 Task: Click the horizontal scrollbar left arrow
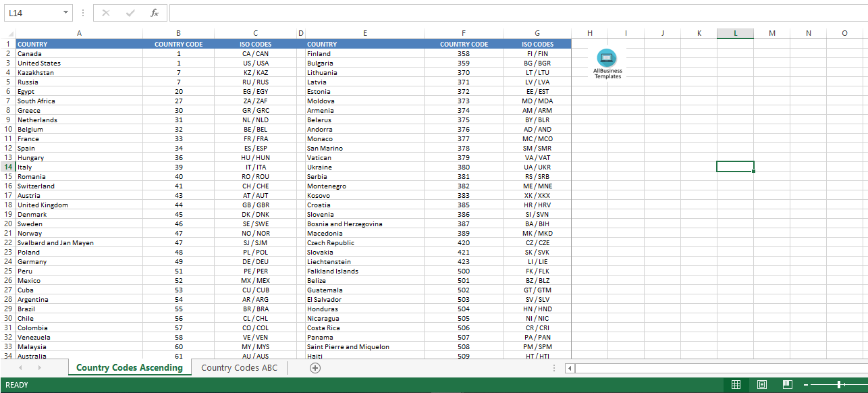[570, 368]
